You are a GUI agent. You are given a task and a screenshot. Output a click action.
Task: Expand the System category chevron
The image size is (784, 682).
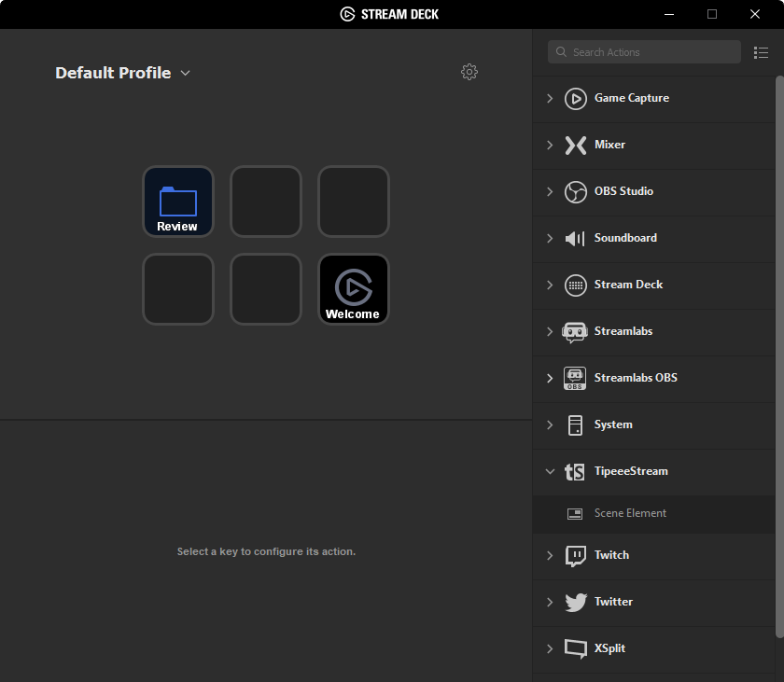550,425
